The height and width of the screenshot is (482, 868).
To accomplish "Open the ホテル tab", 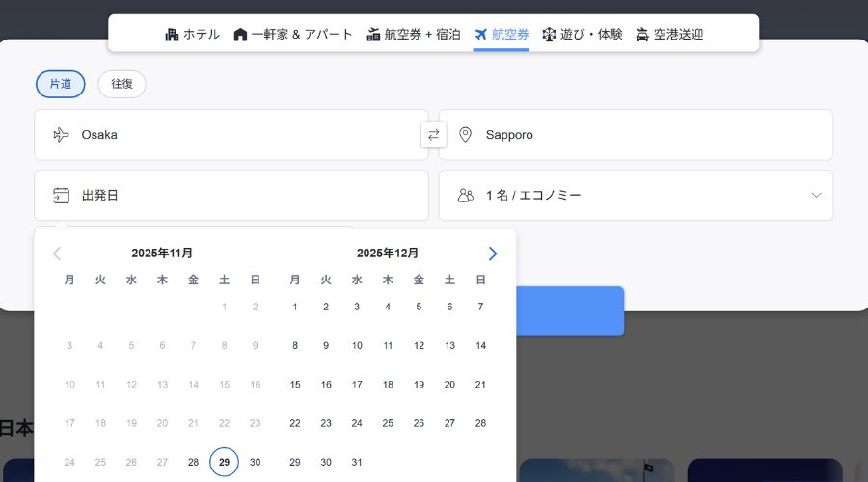I will (x=192, y=35).
